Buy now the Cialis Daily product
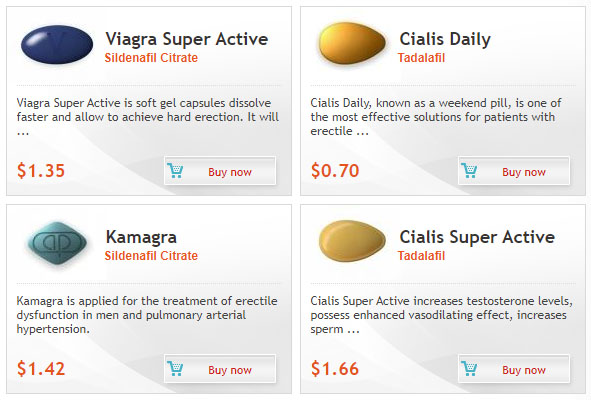This screenshot has width=591, height=400. (514, 170)
